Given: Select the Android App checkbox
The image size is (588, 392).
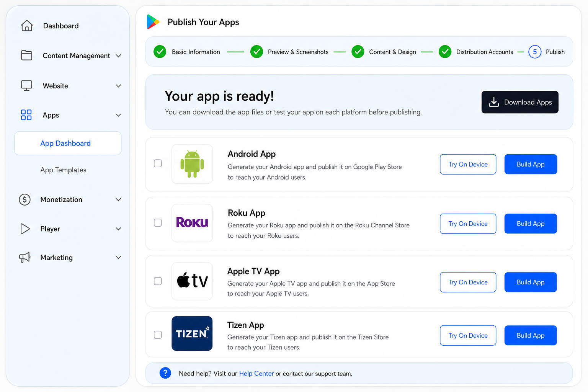Looking at the screenshot, I should tap(158, 163).
